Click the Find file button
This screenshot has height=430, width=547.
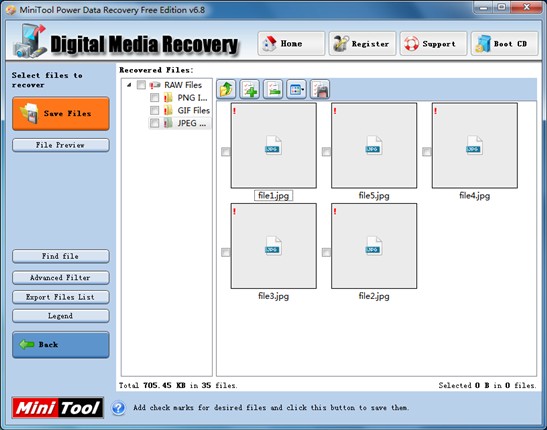click(x=61, y=256)
